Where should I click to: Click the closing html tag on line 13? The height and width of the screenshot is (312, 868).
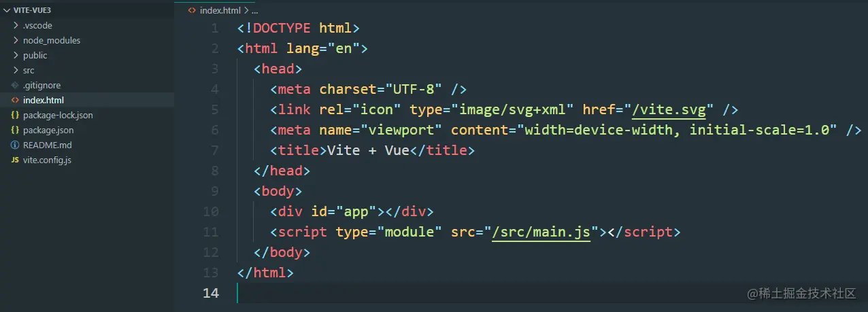pos(266,273)
